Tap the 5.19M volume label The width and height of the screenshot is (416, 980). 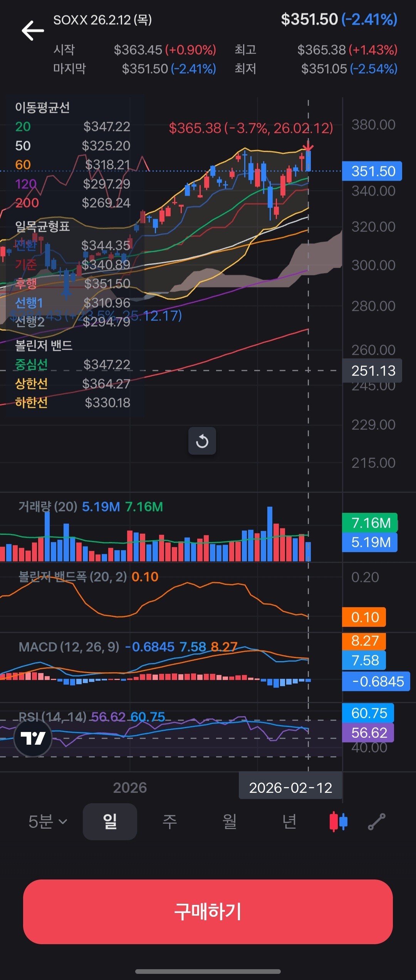tap(370, 542)
